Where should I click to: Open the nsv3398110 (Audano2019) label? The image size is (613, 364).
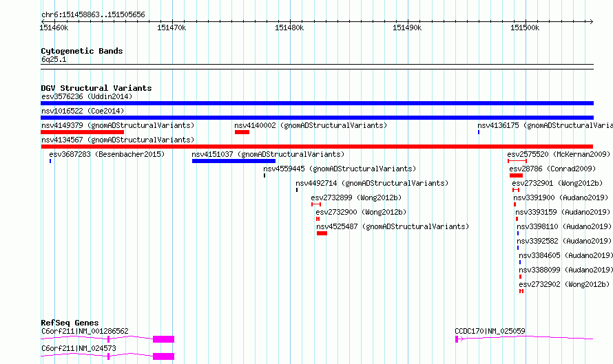pos(564,226)
